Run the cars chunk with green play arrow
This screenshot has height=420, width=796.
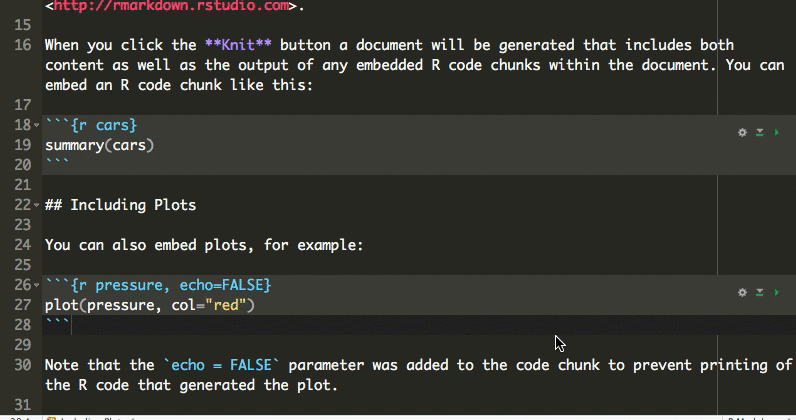(776, 133)
